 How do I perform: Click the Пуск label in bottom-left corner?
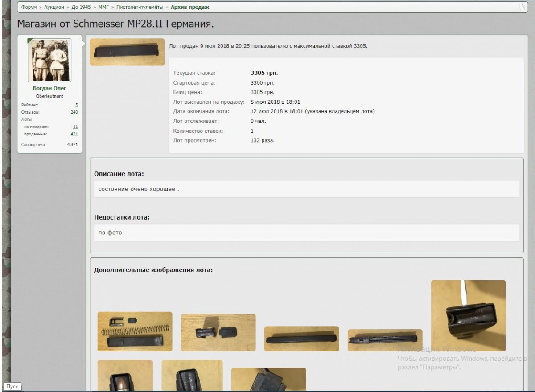12,386
